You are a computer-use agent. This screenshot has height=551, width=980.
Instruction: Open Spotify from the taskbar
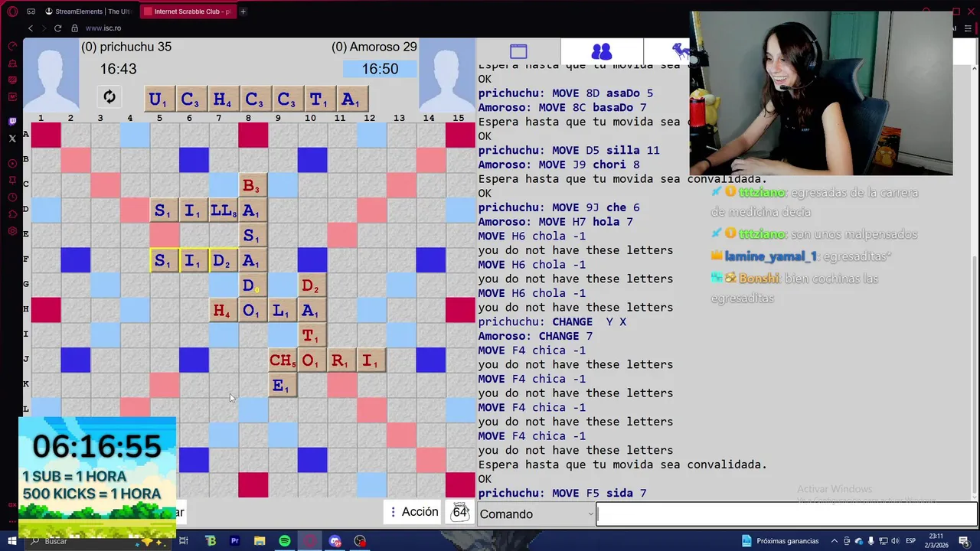[x=285, y=541]
